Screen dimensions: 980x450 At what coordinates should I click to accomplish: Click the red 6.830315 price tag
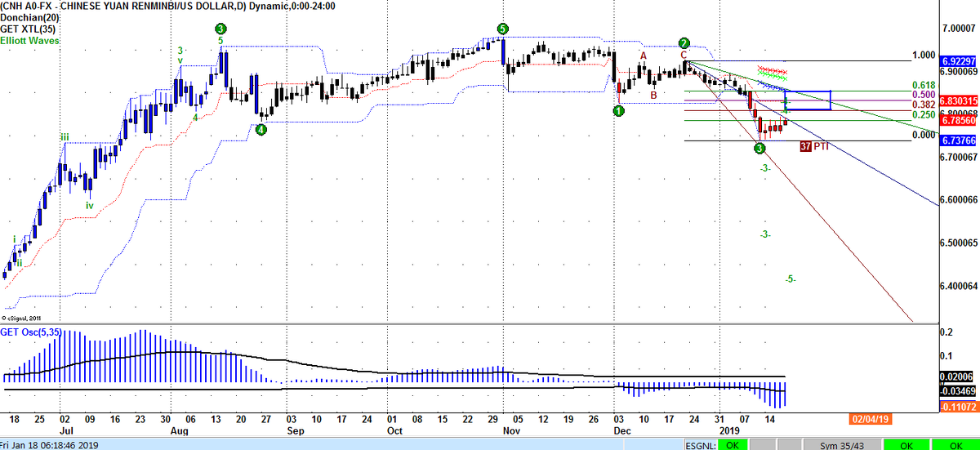click(x=957, y=100)
